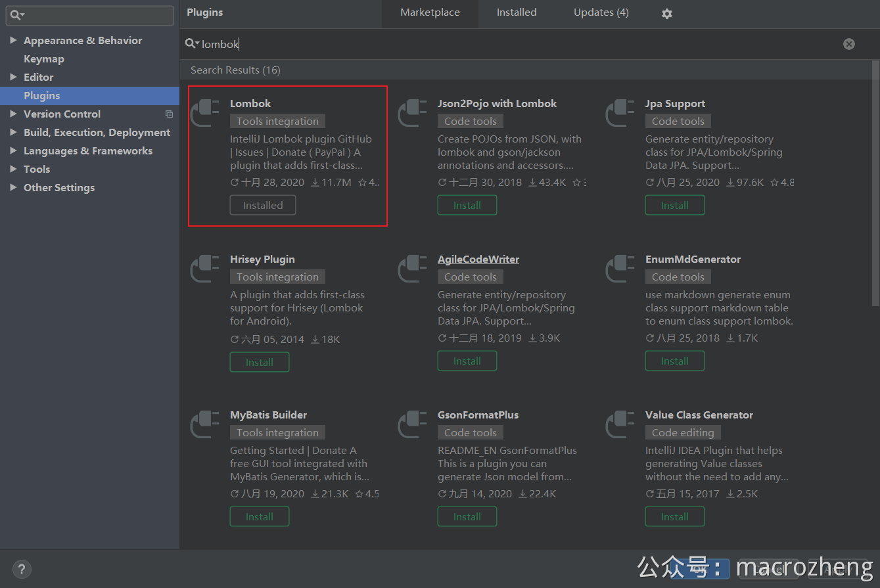Install the EnumMdGenerator plugin

(675, 361)
